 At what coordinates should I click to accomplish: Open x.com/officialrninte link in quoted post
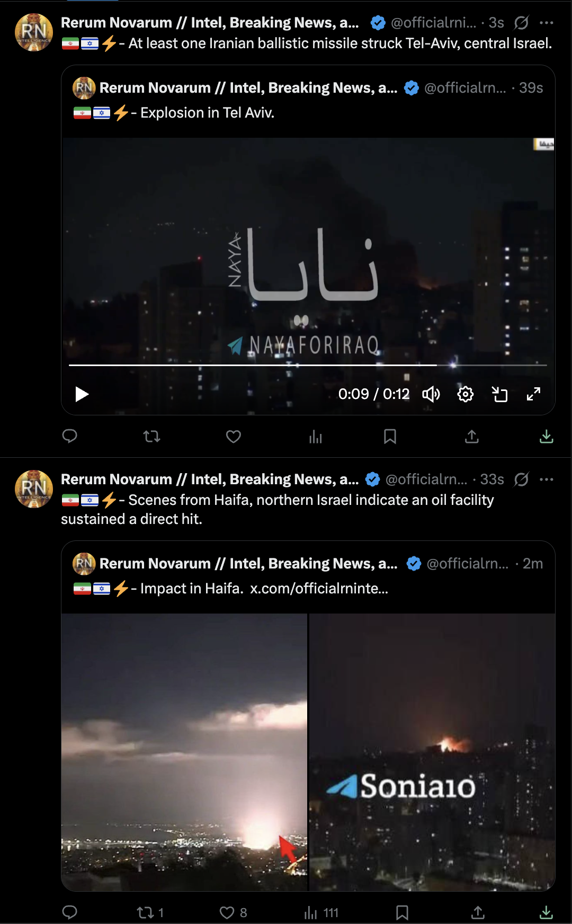point(319,589)
